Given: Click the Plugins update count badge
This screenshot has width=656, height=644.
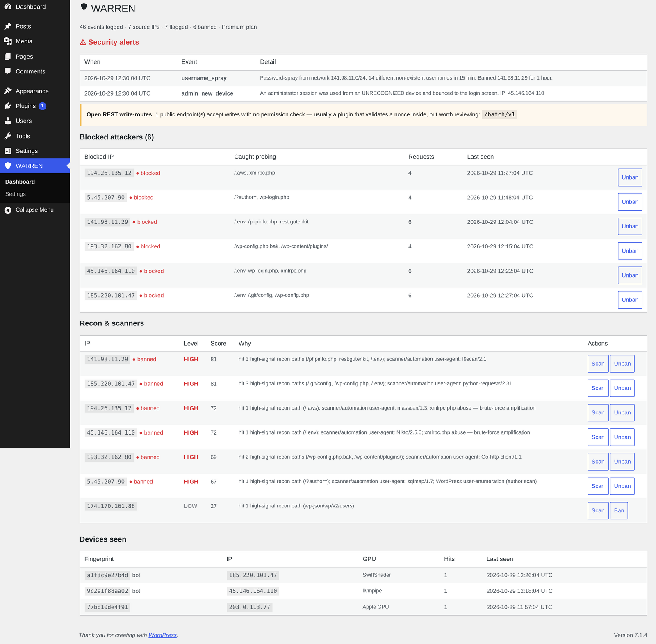Looking at the screenshot, I should coord(42,106).
